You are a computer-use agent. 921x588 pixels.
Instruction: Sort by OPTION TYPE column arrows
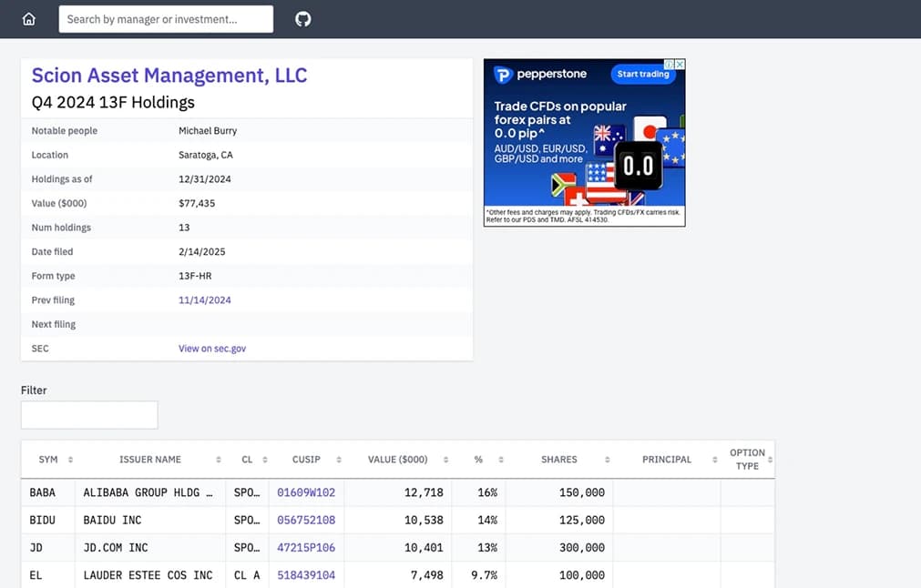(770, 460)
